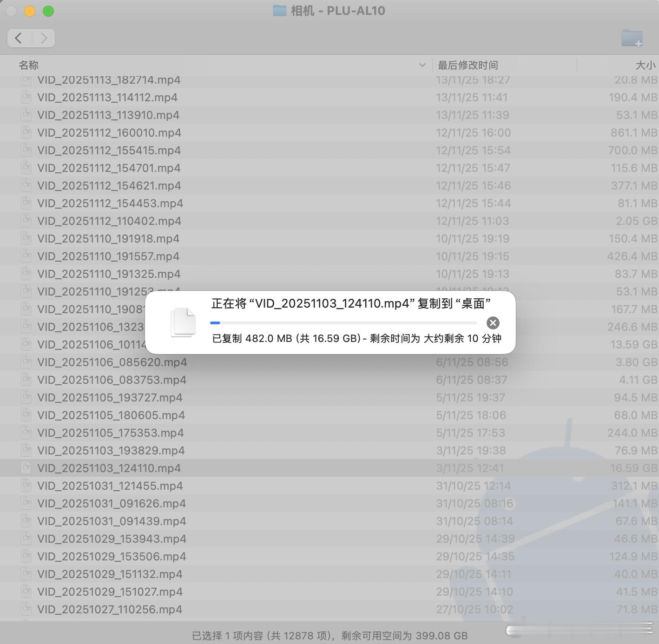The image size is (659, 644).
Task: Cancel the copy with the X button
Action: click(x=493, y=323)
